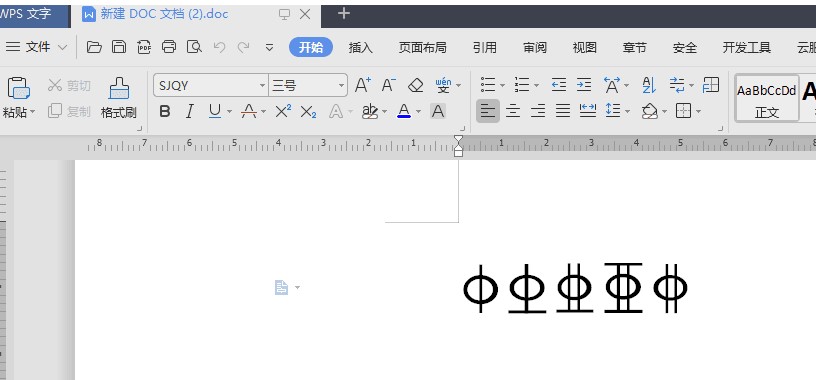Image resolution: width=816 pixels, height=380 pixels.
Task: Align text left
Action: pos(488,111)
